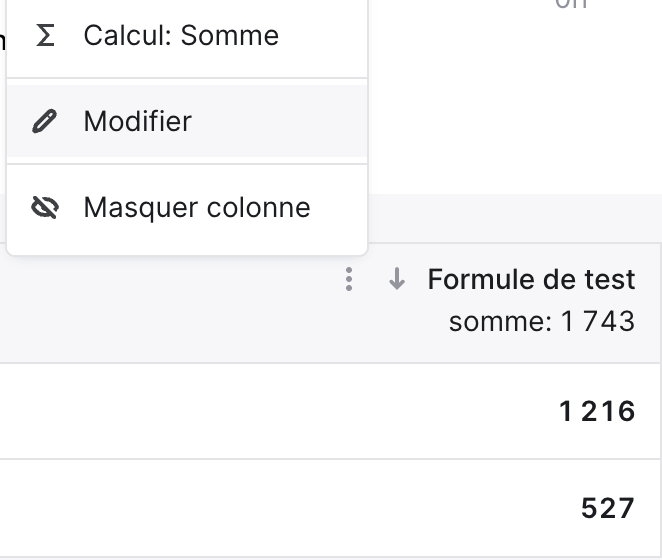Choose the Masquer colonne option
This screenshot has height=560, width=662.
[x=187, y=207]
